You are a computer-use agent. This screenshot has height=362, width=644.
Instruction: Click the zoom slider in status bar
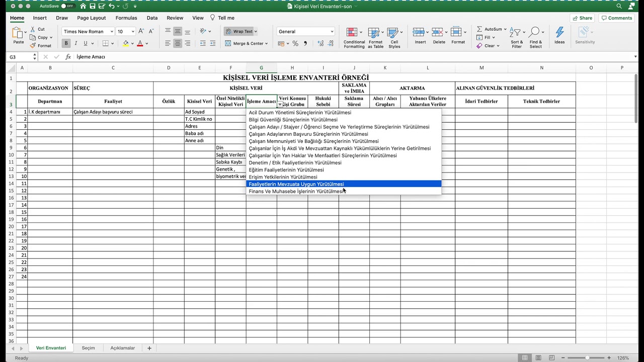coord(587,358)
